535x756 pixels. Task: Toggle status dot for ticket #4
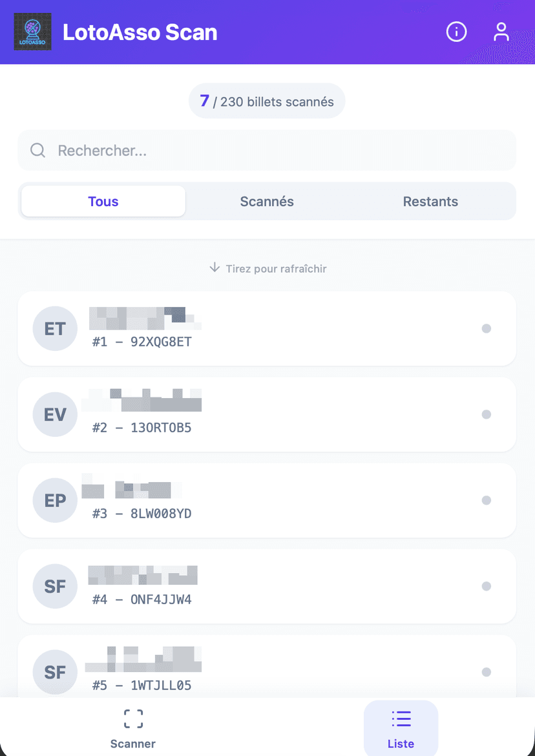pos(487,586)
